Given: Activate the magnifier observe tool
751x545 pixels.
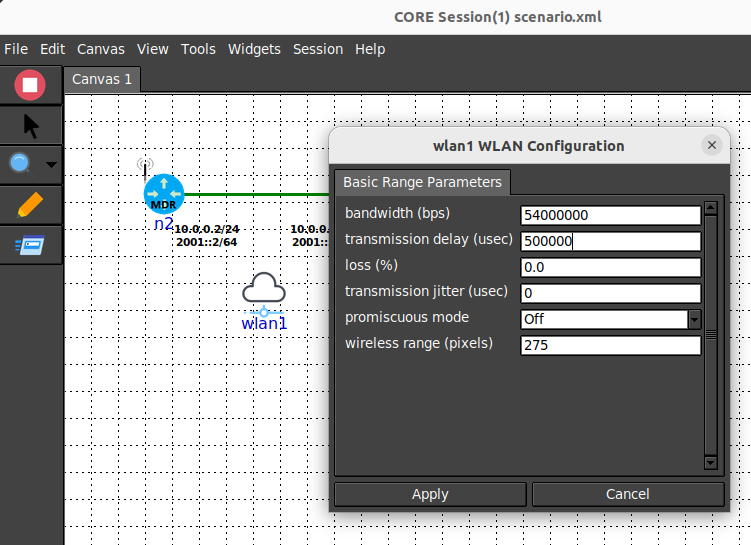Looking at the screenshot, I should tap(20, 164).
